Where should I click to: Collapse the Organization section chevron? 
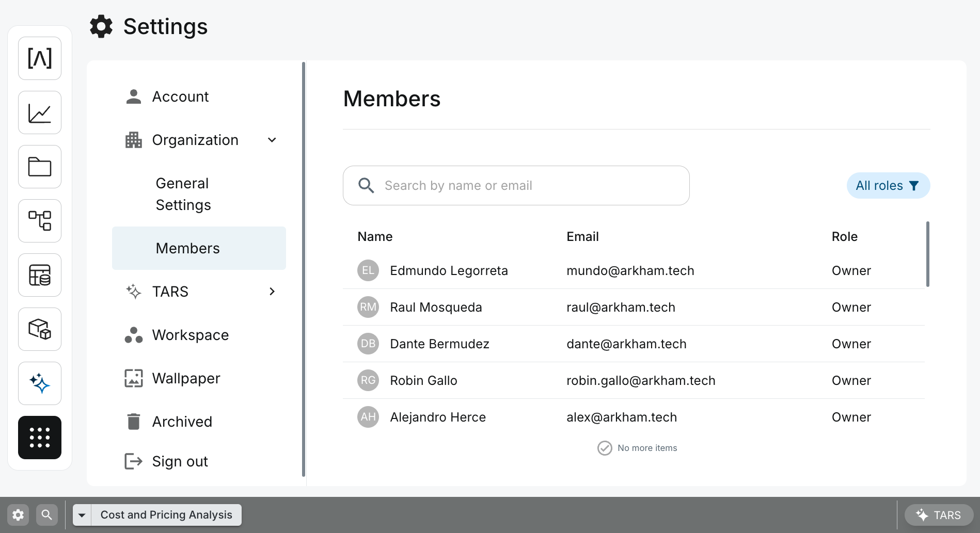click(272, 140)
